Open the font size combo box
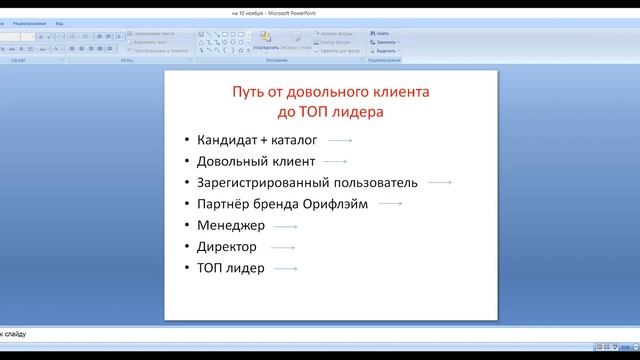The height and width of the screenshot is (360, 640). pyautogui.click(x=28, y=37)
